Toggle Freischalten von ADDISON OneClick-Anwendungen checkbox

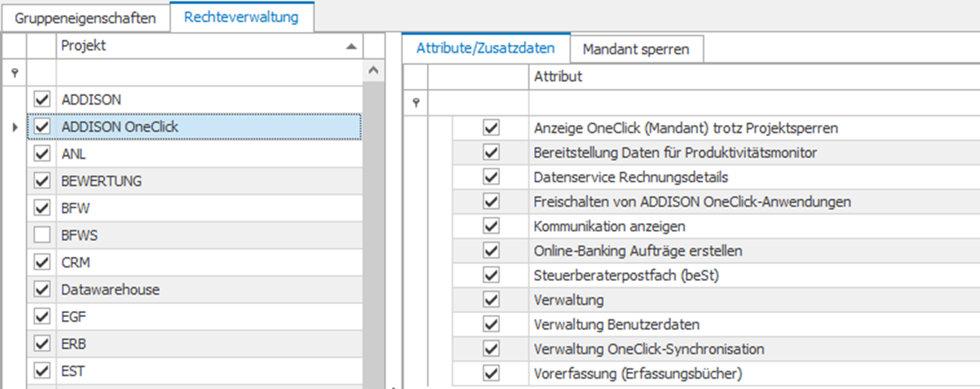tap(491, 202)
